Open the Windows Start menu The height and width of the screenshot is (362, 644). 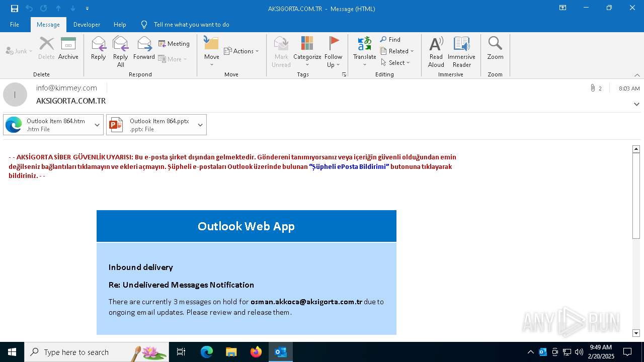[12, 352]
